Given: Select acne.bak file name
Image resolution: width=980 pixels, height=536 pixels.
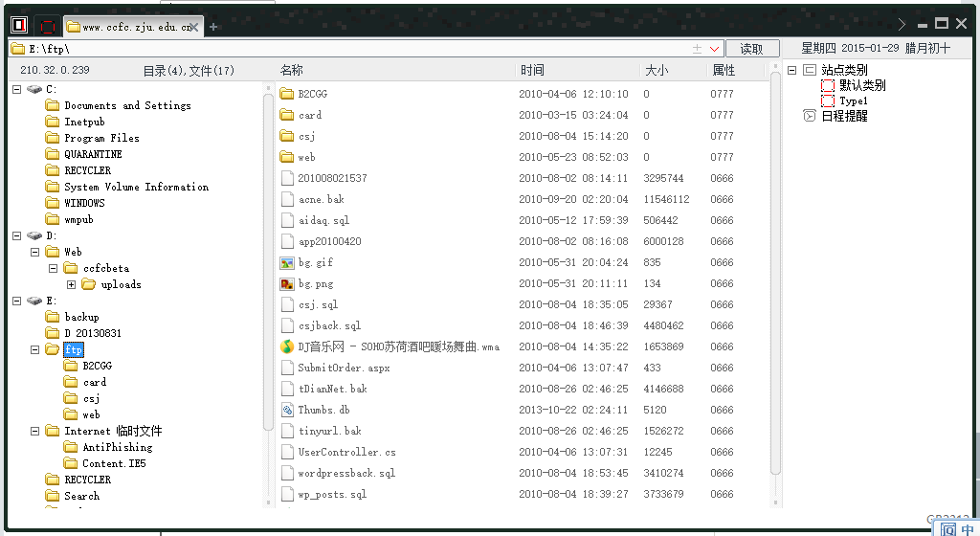Looking at the screenshot, I should tap(322, 199).
